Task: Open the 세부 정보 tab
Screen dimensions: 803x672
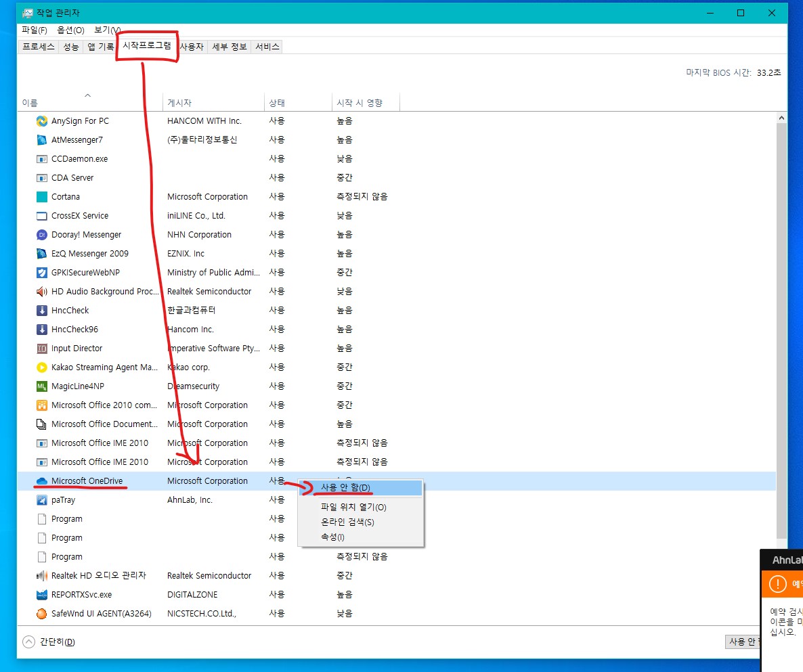Action: tap(230, 47)
